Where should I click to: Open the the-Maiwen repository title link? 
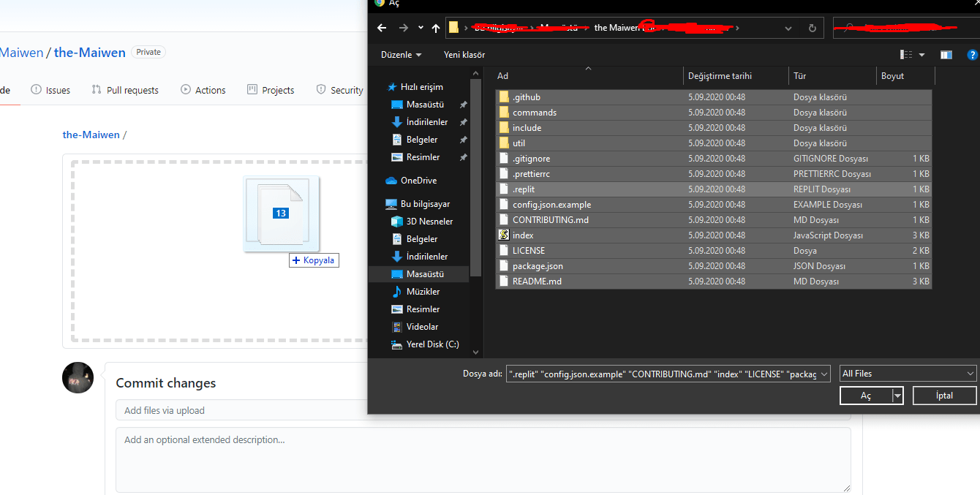tap(90, 53)
